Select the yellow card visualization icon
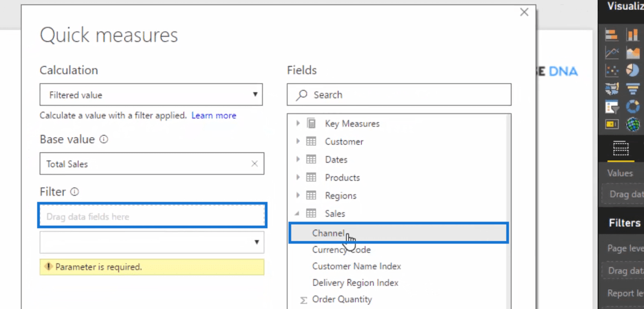 [612, 124]
